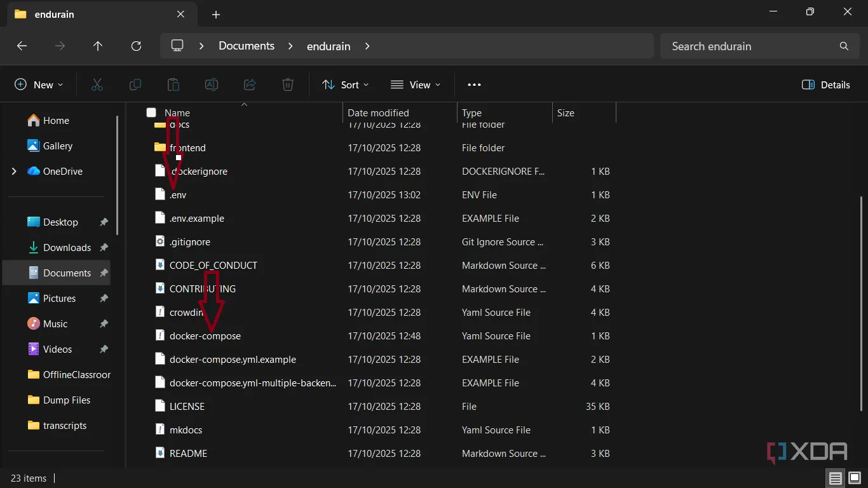Expand the OneDrive tree node

click(14, 172)
